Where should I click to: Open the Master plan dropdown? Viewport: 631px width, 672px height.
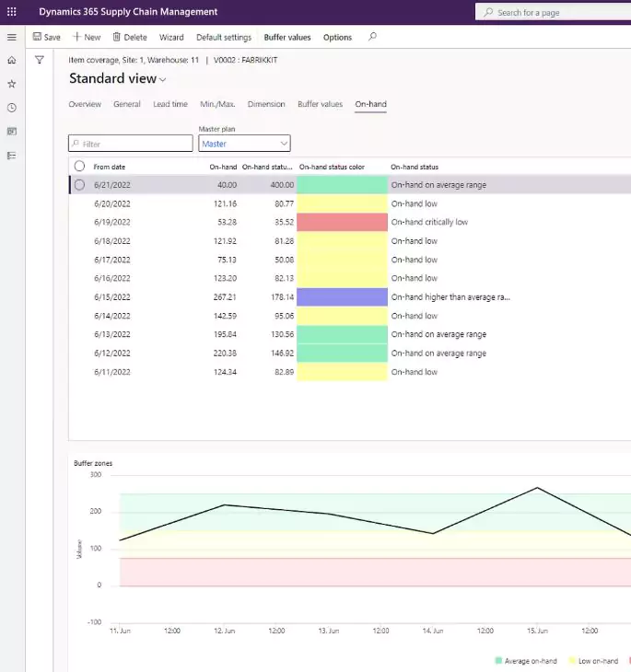[x=244, y=144]
